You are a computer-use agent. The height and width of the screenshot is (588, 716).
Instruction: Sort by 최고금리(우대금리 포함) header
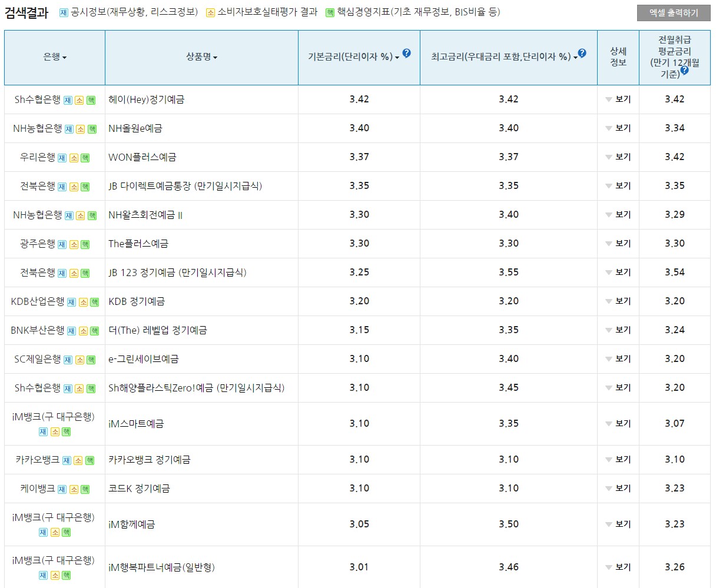[504, 57]
